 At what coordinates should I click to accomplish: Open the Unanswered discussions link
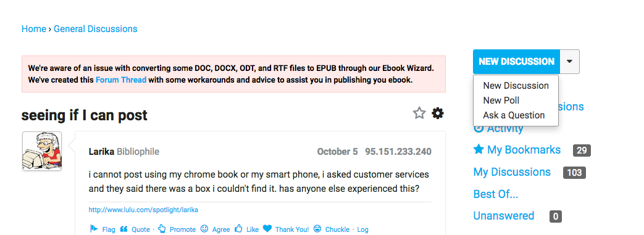click(x=504, y=216)
